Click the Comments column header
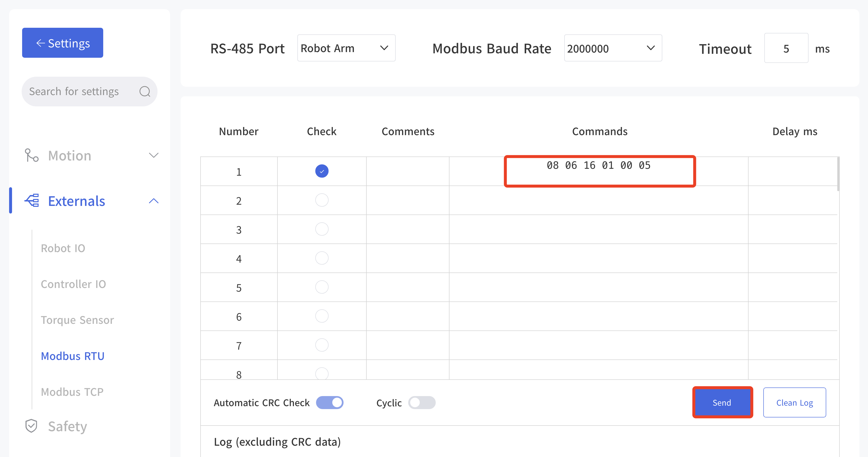Viewport: 868px width, 457px height. [x=408, y=131]
